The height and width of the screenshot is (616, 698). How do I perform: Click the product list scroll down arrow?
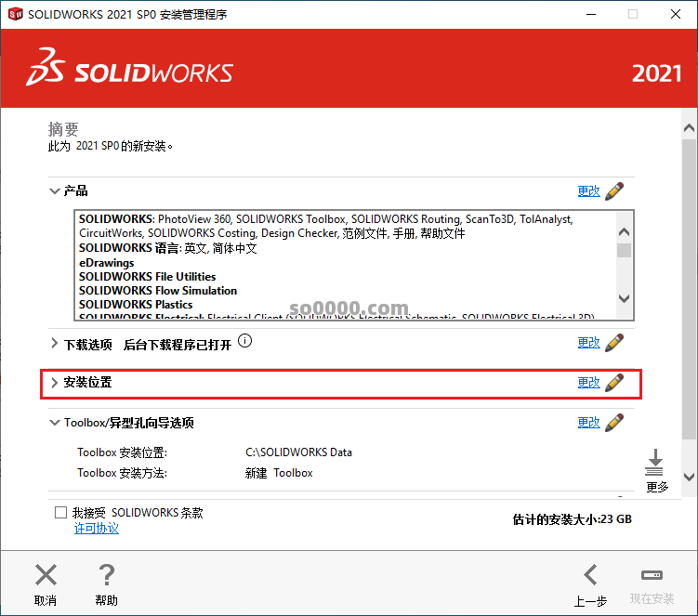[624, 298]
